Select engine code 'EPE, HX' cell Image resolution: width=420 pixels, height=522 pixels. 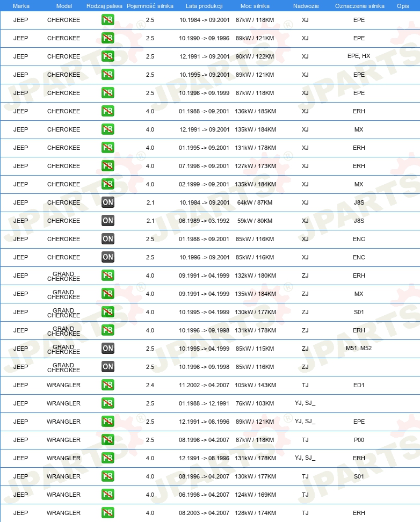[359, 56]
